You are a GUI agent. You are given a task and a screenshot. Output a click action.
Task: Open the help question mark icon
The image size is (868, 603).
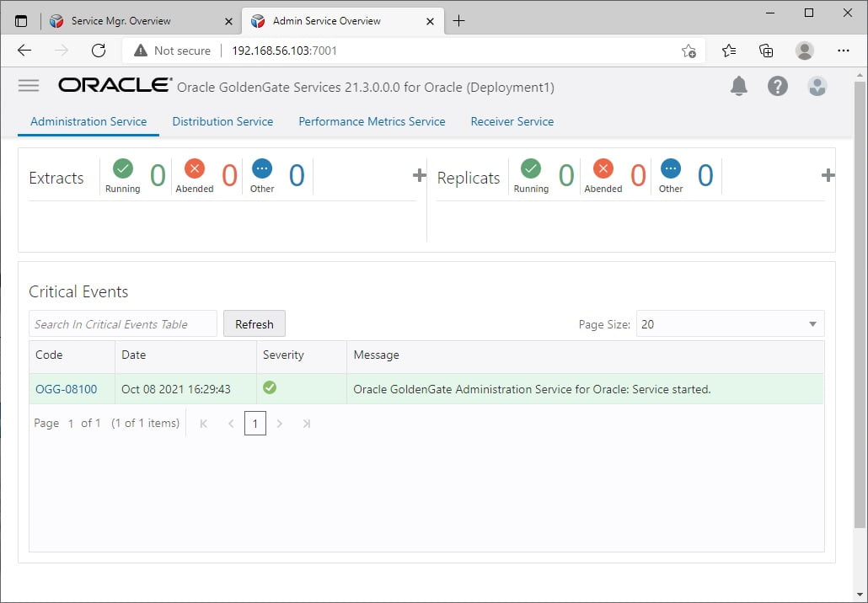coord(777,86)
